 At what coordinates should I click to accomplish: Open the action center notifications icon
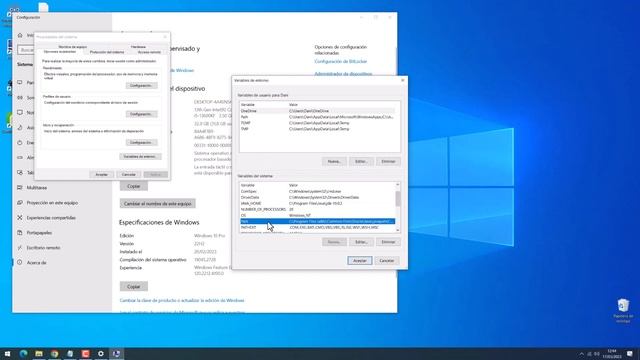630,353
